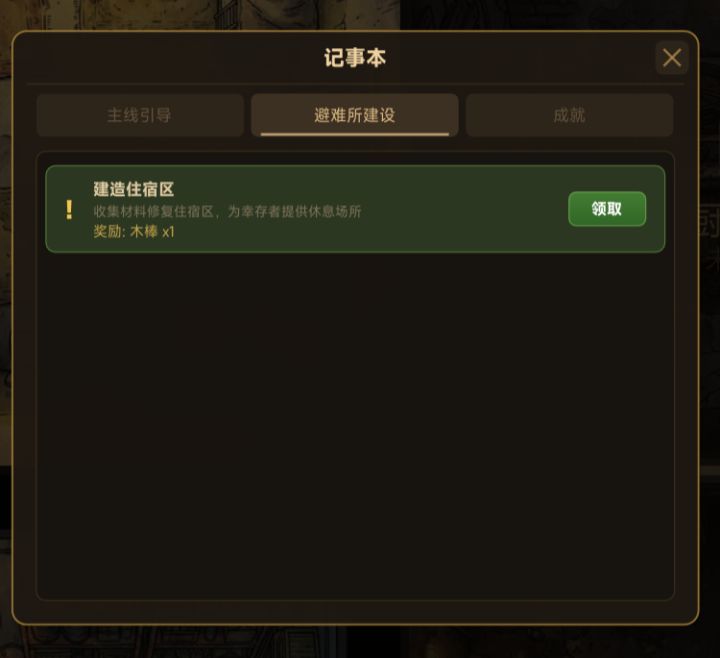Click the yellow exclamation mark icon

(69, 210)
